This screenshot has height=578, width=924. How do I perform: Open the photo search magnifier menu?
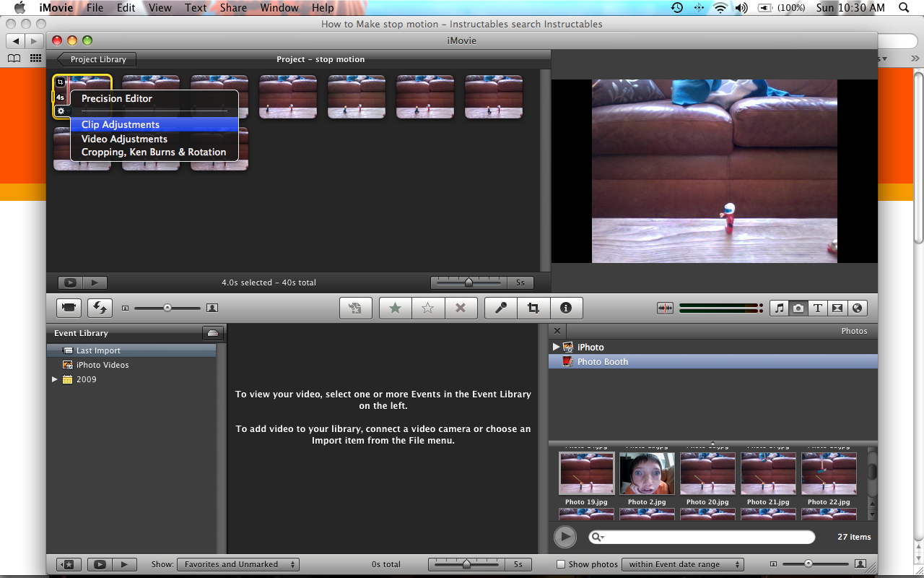tap(598, 537)
